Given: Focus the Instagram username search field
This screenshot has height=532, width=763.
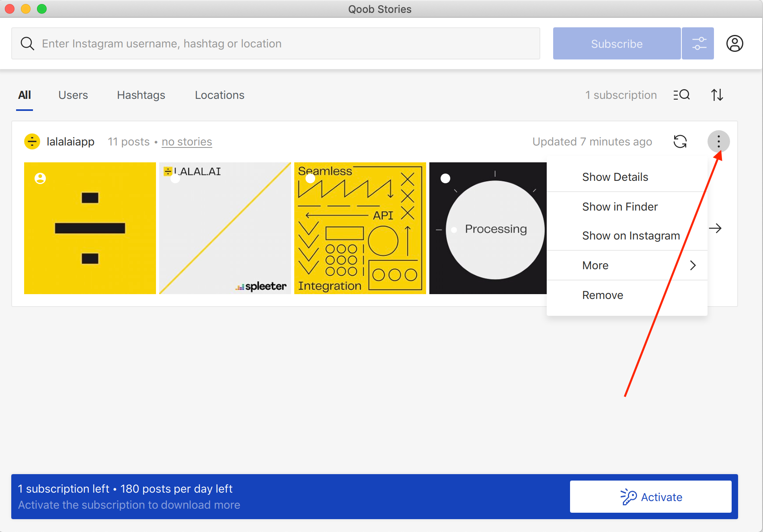Looking at the screenshot, I should click(x=276, y=43).
